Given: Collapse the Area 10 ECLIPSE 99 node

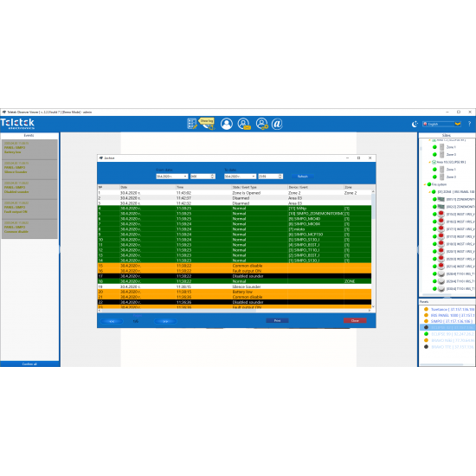Looking at the screenshot, I should tap(429, 162).
